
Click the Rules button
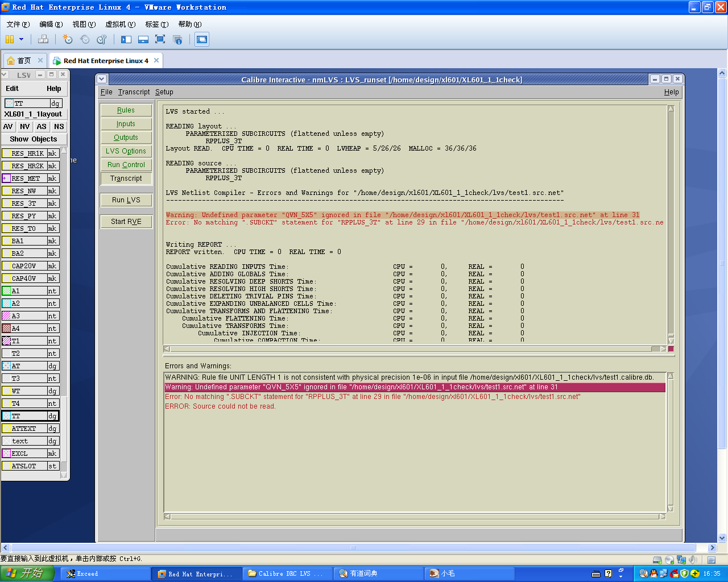pyautogui.click(x=126, y=110)
